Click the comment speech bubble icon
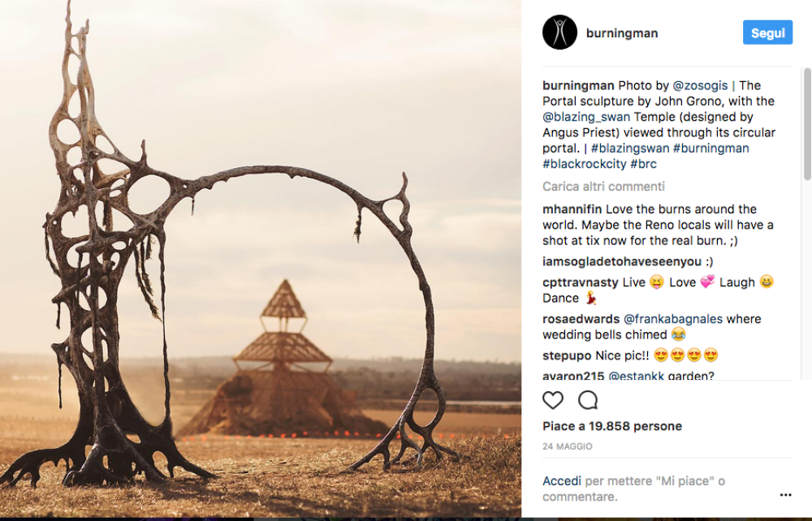 (x=588, y=400)
